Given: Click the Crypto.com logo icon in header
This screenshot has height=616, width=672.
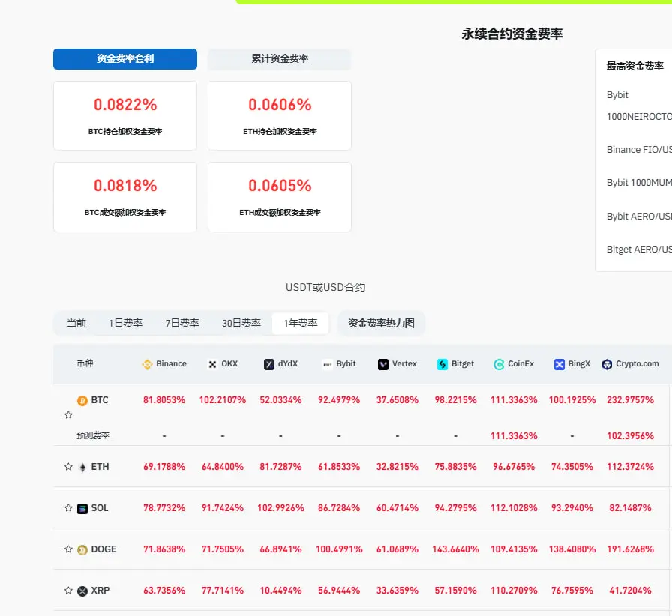Looking at the screenshot, I should (607, 364).
